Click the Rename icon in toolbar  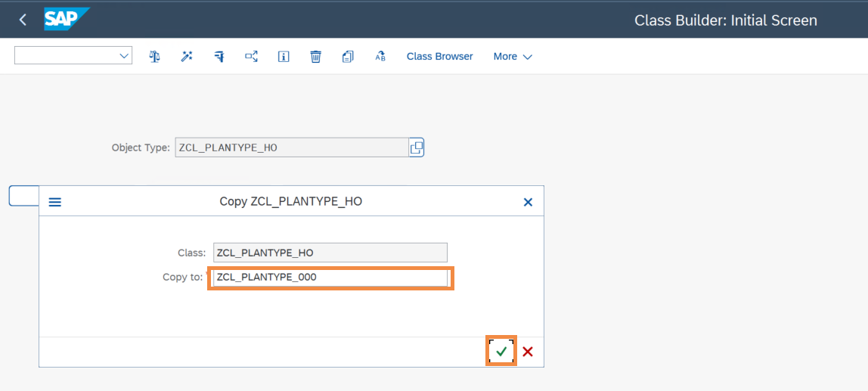pos(380,57)
